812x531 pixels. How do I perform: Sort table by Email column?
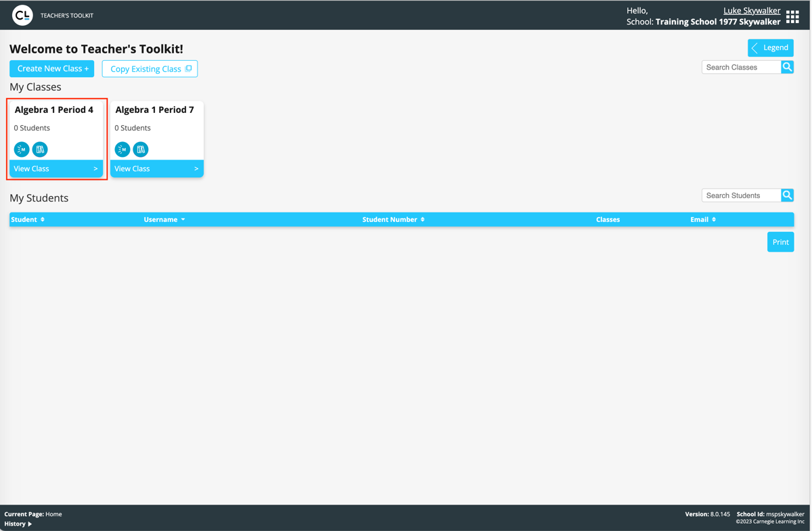703,219
